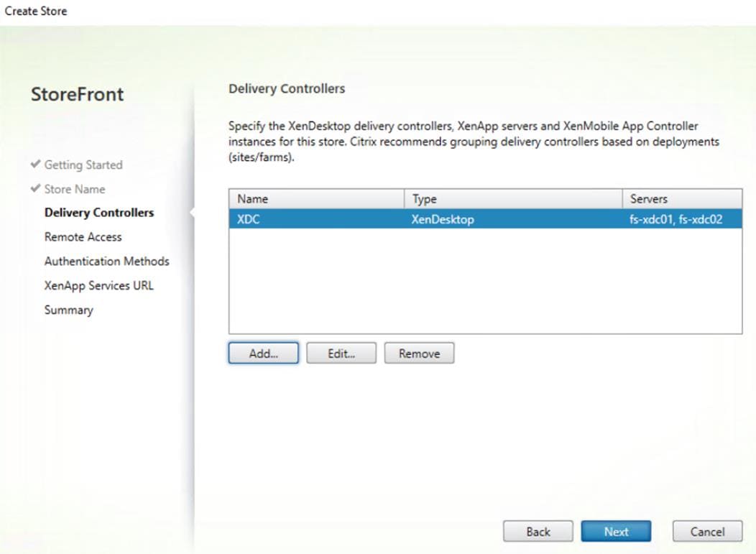This screenshot has width=756, height=554.
Task: Click the Add... button
Action: tap(263, 354)
